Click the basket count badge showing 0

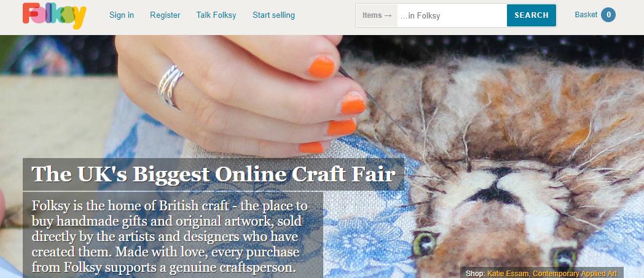[x=608, y=15]
